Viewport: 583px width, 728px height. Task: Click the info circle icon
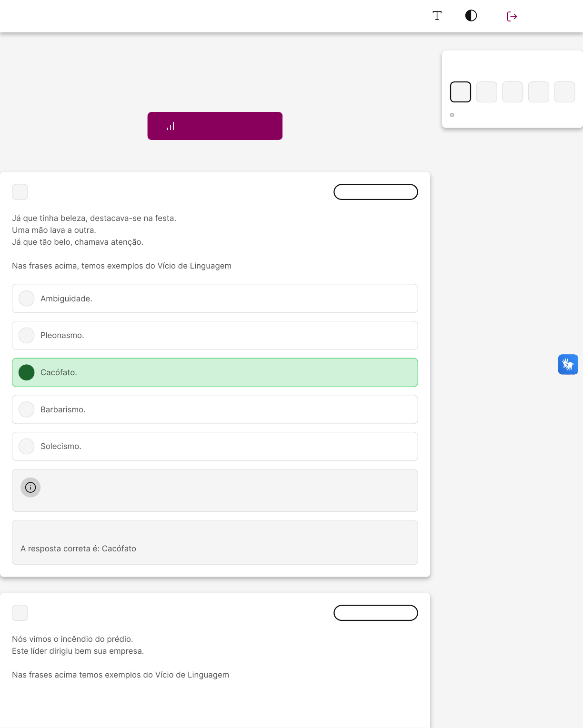coord(30,488)
